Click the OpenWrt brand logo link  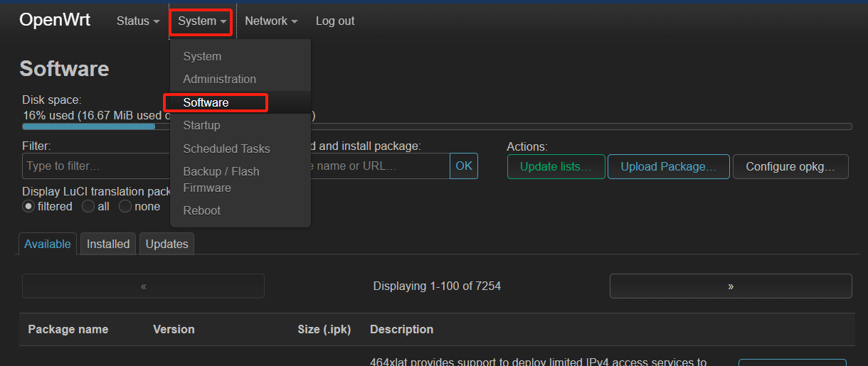click(x=55, y=20)
